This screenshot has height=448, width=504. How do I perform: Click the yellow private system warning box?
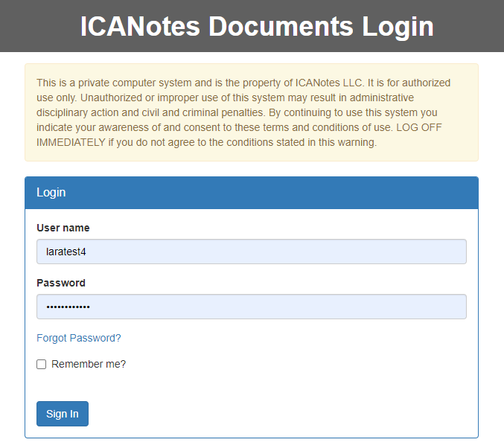tap(251, 112)
